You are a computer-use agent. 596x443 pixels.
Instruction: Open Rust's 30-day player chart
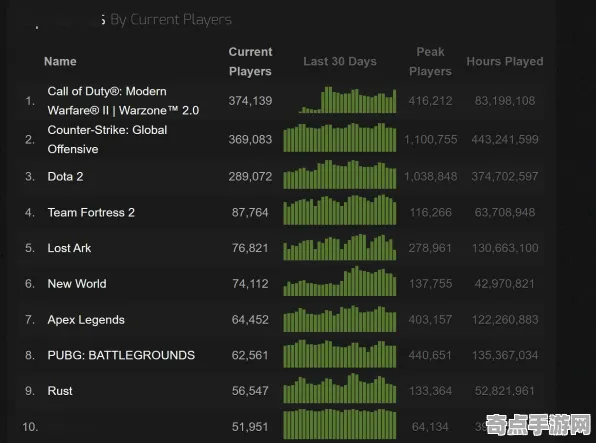pyautogui.click(x=340, y=388)
